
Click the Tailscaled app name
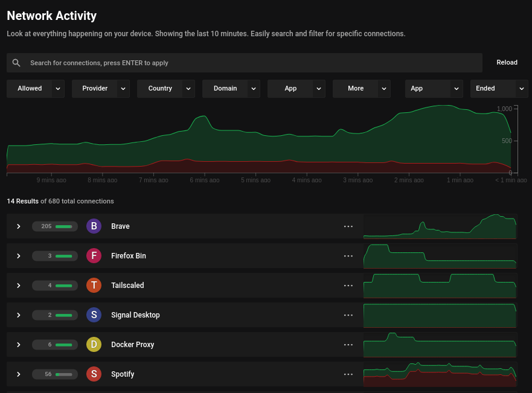(127, 286)
